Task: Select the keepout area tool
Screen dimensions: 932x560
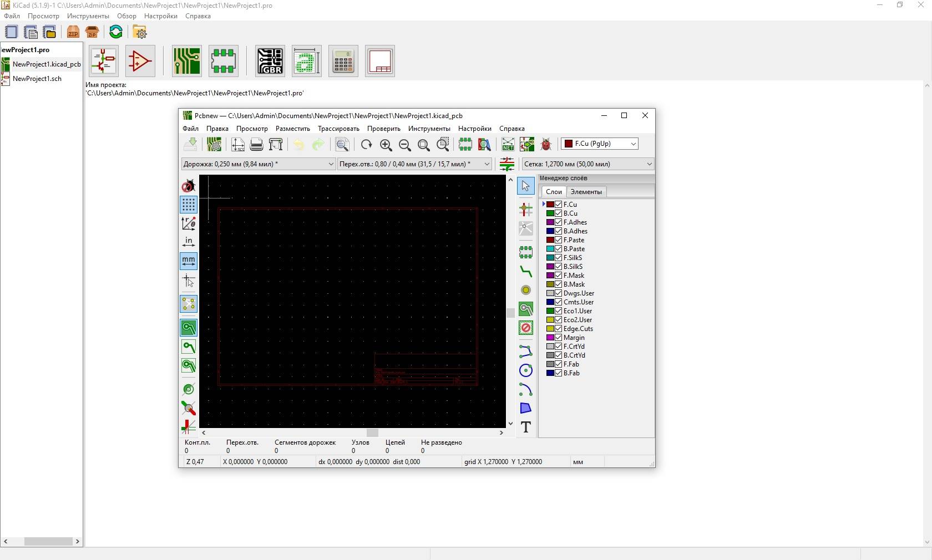Action: click(526, 328)
